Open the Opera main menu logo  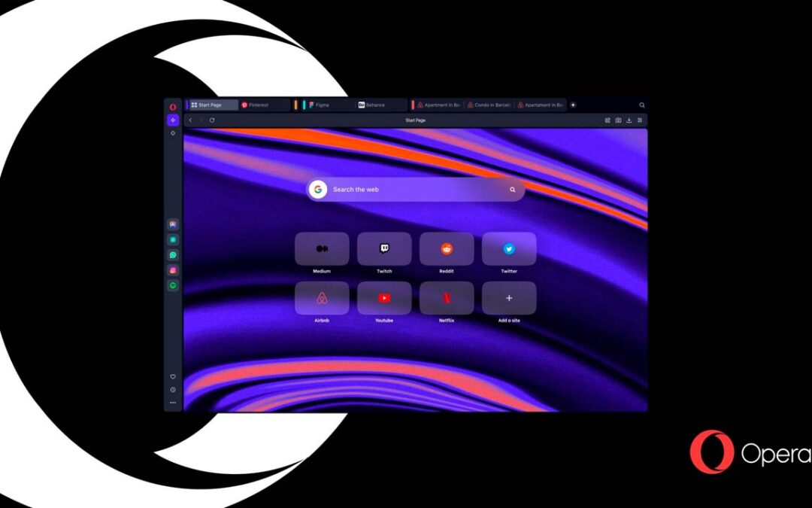click(173, 108)
